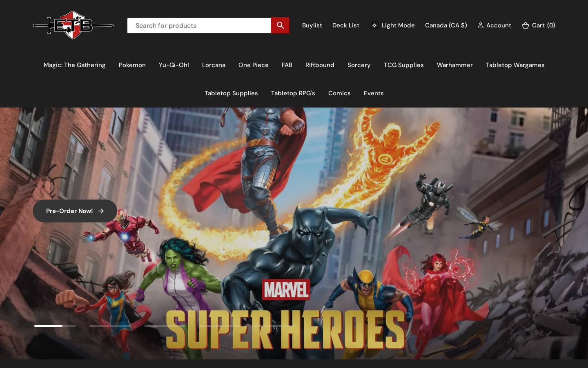
Task: Select the first slideshow progress indicator
Action: (55, 326)
